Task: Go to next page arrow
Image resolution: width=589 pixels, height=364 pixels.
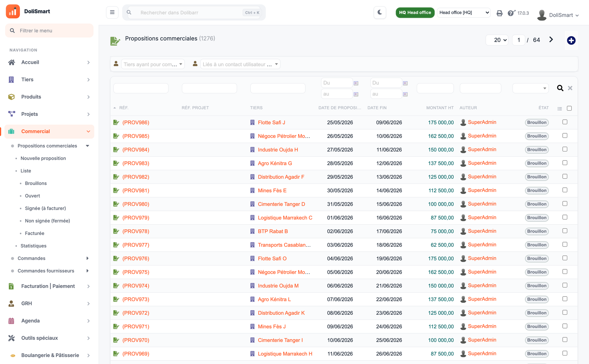Action: coord(551,40)
